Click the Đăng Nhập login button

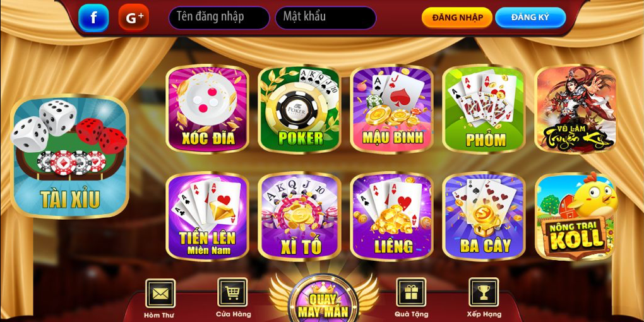[457, 18]
